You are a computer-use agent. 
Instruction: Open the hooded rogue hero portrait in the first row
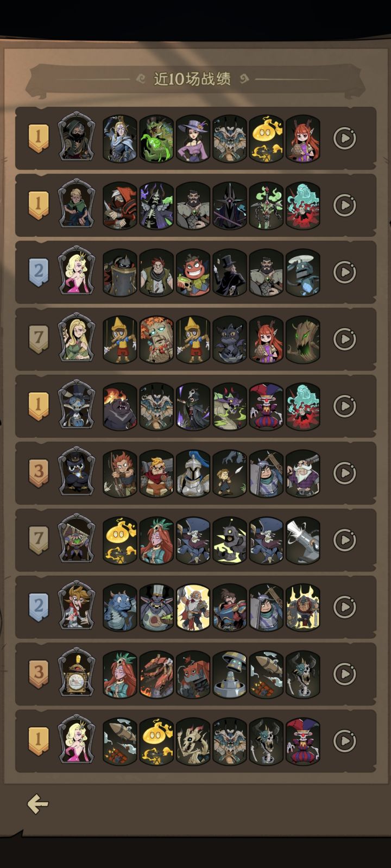tap(77, 137)
